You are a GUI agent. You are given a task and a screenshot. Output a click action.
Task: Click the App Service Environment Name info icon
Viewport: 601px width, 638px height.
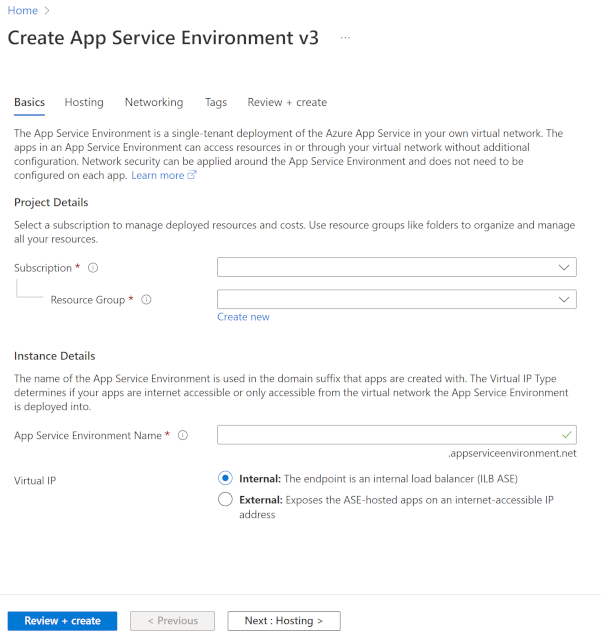pos(183,435)
